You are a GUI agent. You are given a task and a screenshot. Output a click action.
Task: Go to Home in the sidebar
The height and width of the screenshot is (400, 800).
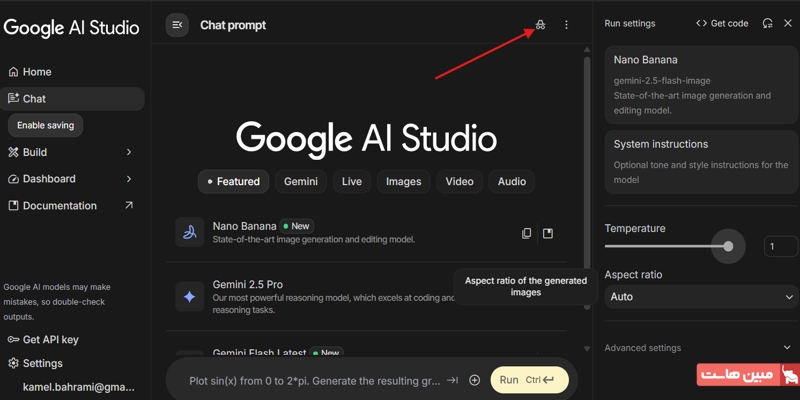(x=36, y=72)
